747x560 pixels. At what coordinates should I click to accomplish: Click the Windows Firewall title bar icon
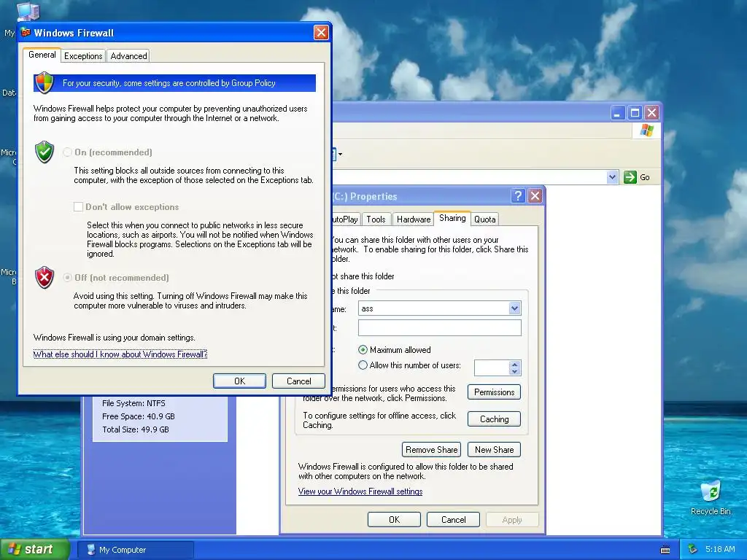26,32
